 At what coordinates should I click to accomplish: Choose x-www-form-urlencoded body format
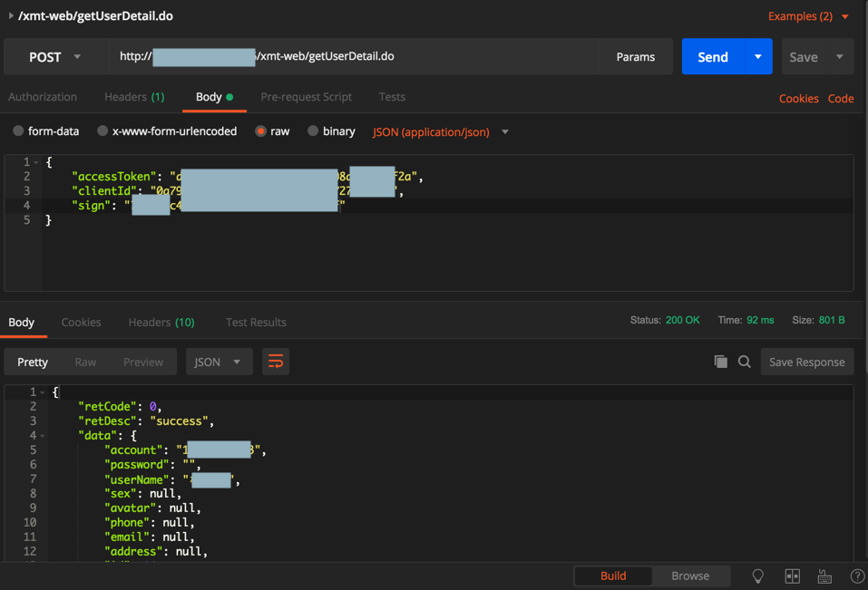click(102, 131)
